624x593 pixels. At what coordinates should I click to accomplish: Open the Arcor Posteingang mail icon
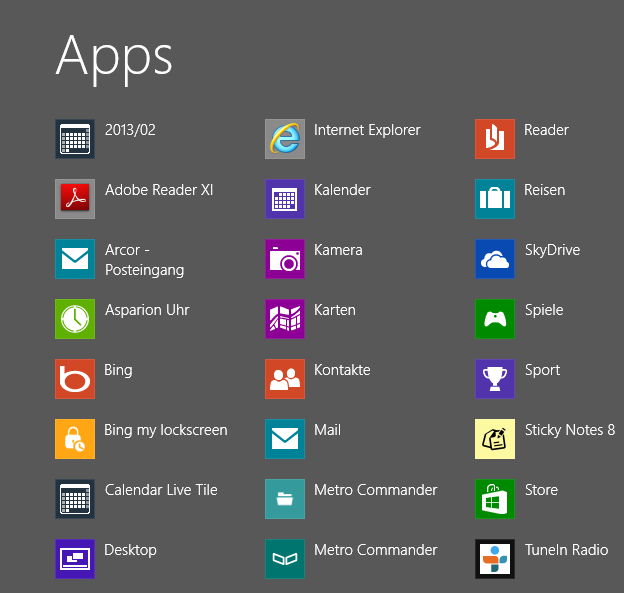pyautogui.click(x=75, y=259)
